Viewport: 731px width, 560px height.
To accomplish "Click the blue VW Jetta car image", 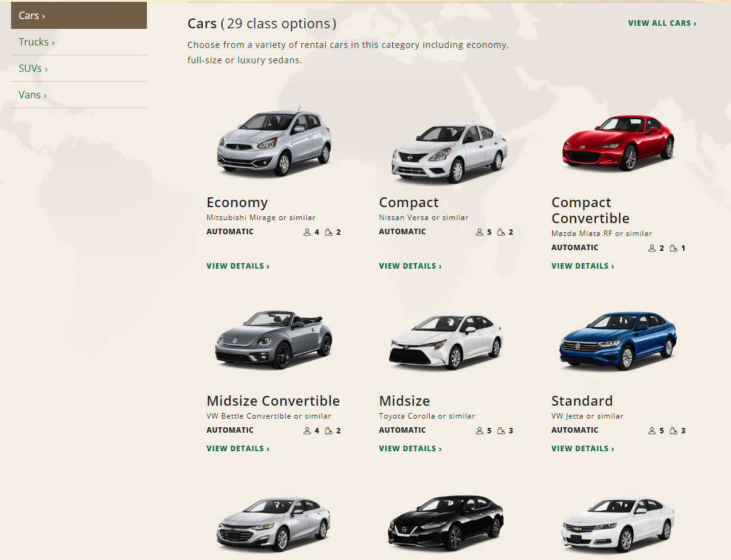I will click(618, 340).
